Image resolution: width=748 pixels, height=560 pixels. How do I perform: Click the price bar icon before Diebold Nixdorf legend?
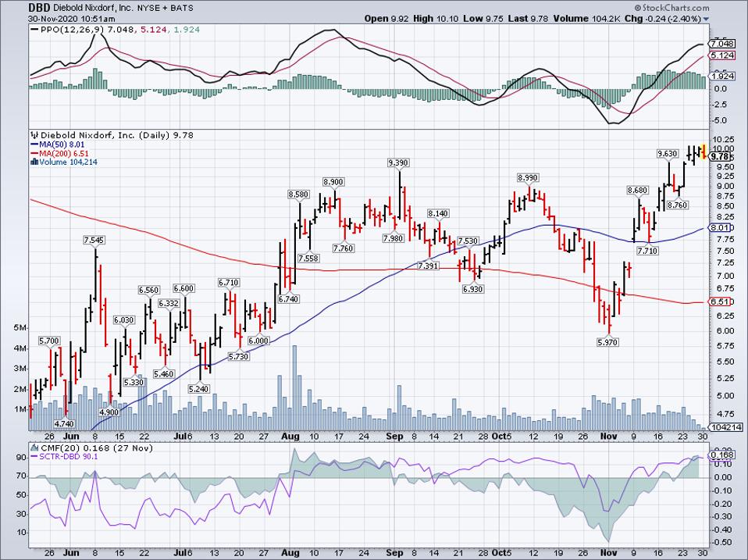(35, 135)
